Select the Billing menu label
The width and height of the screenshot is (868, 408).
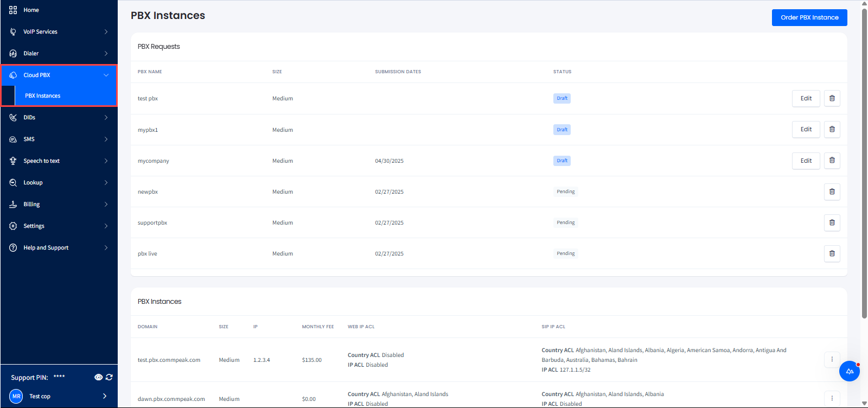click(x=31, y=204)
